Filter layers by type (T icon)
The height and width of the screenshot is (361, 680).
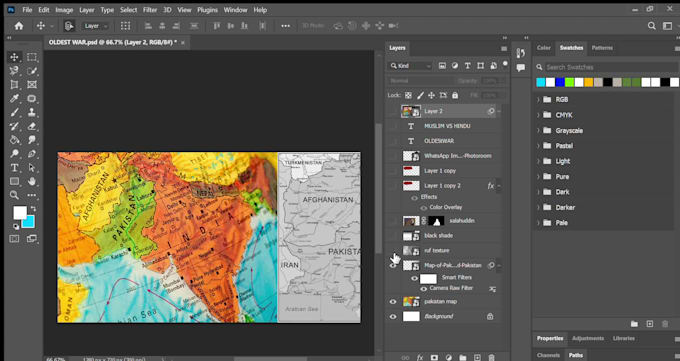tap(468, 66)
